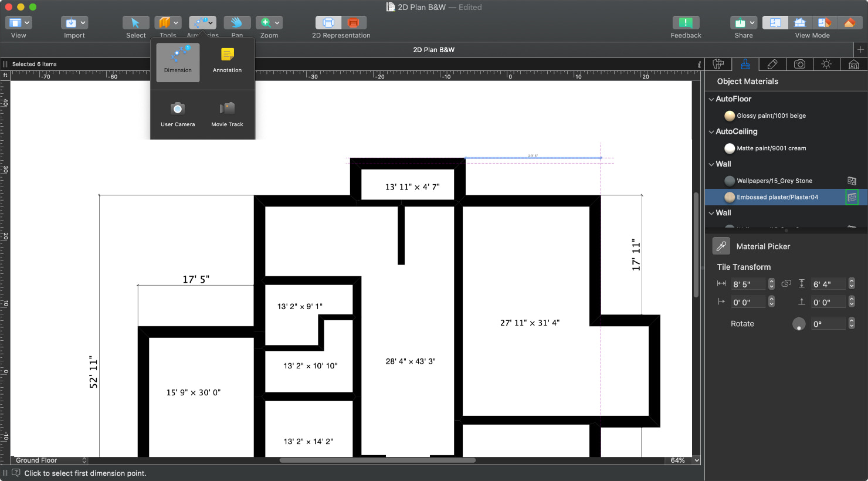Toggle the linked tile dimensions chain icon

point(786,283)
